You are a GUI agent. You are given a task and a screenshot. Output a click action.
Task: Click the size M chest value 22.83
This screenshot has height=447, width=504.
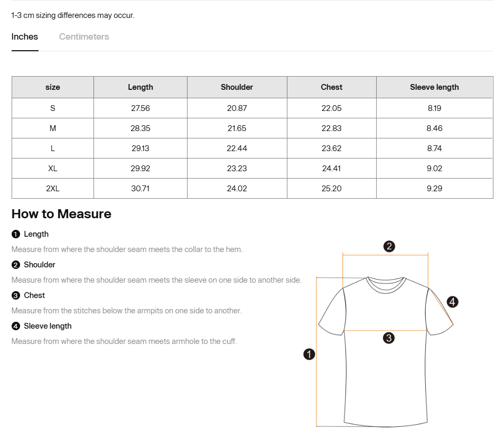coord(331,128)
